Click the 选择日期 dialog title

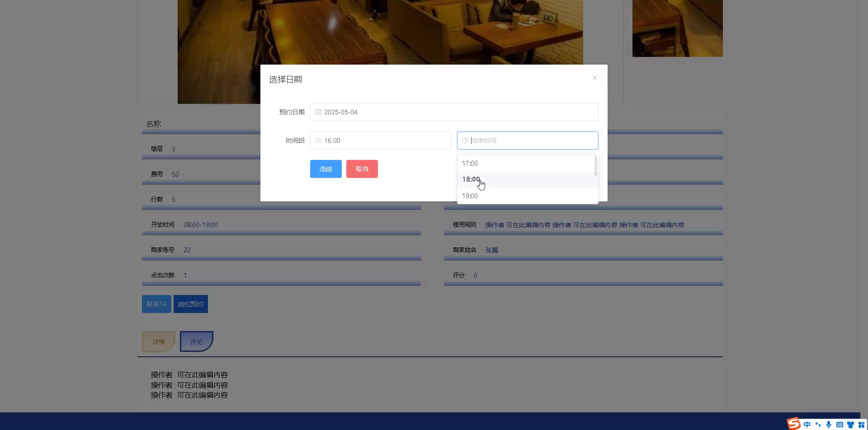286,79
